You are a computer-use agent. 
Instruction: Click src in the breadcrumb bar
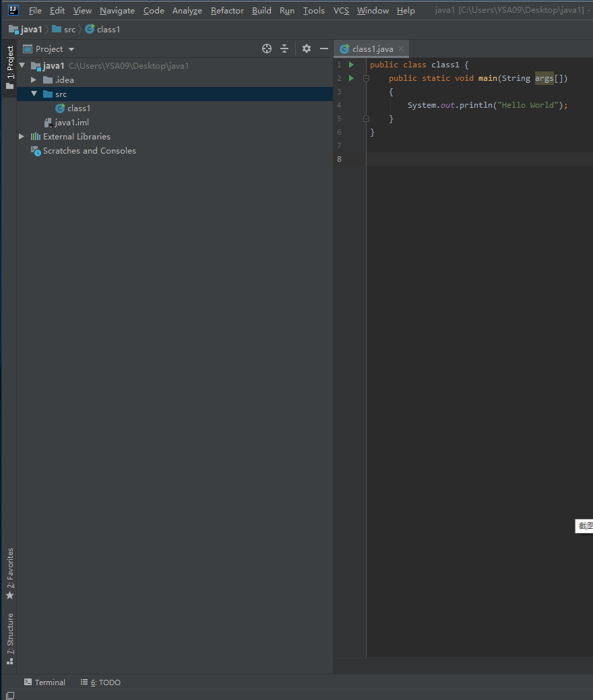pyautogui.click(x=69, y=29)
